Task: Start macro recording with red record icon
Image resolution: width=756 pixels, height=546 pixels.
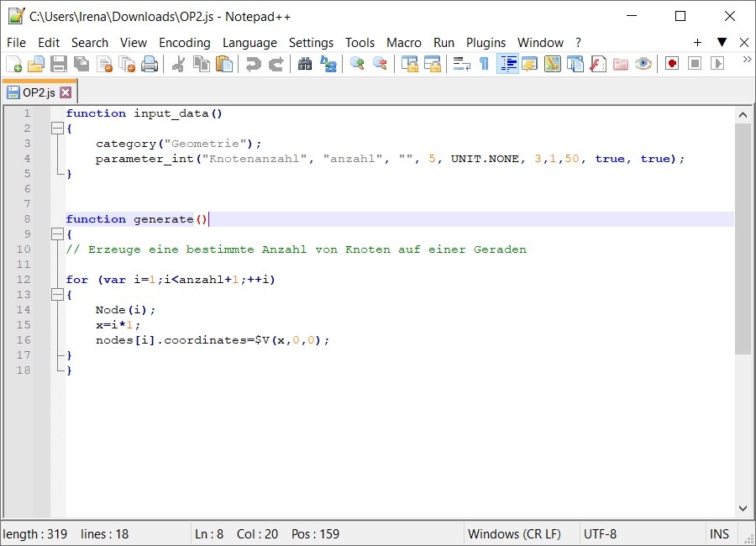Action: pyautogui.click(x=672, y=64)
